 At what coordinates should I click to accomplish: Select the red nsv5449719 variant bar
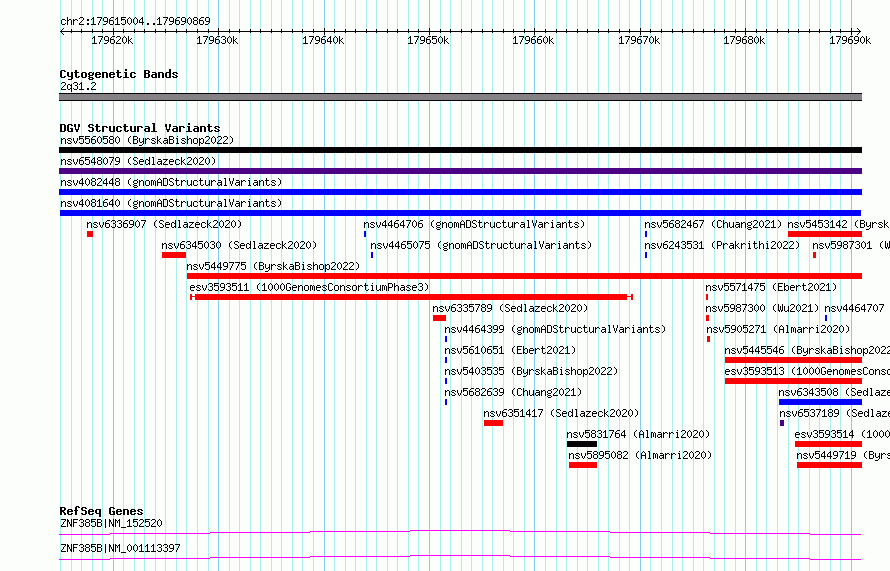point(829,465)
